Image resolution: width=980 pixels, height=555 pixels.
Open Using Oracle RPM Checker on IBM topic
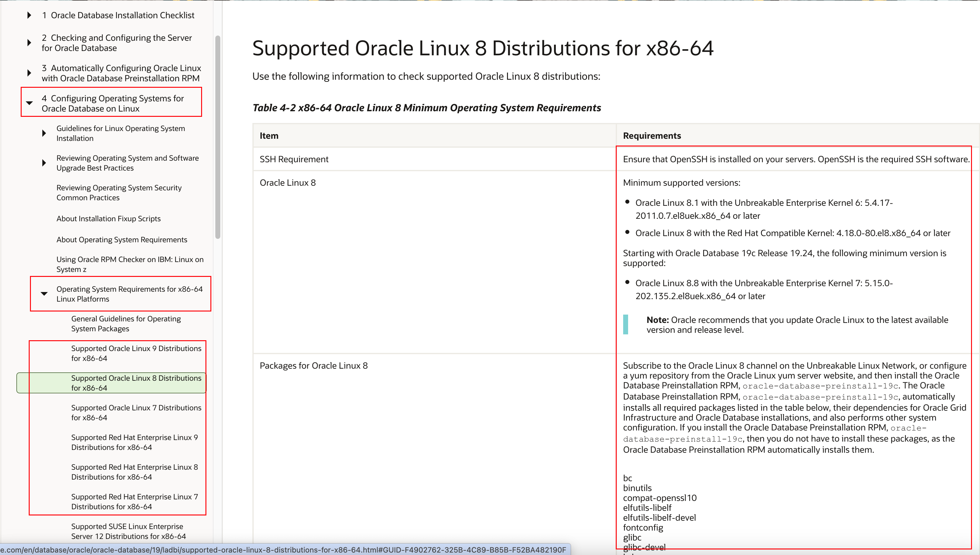click(x=129, y=264)
